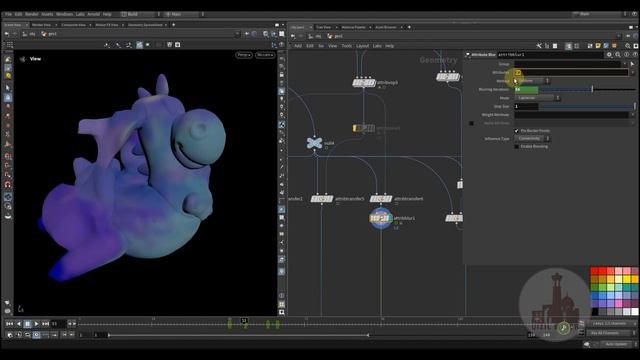Select the attribblur1 node

[x=381, y=218]
